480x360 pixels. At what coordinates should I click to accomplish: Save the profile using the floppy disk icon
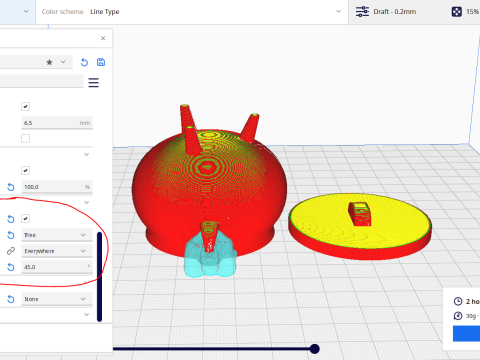(x=101, y=62)
